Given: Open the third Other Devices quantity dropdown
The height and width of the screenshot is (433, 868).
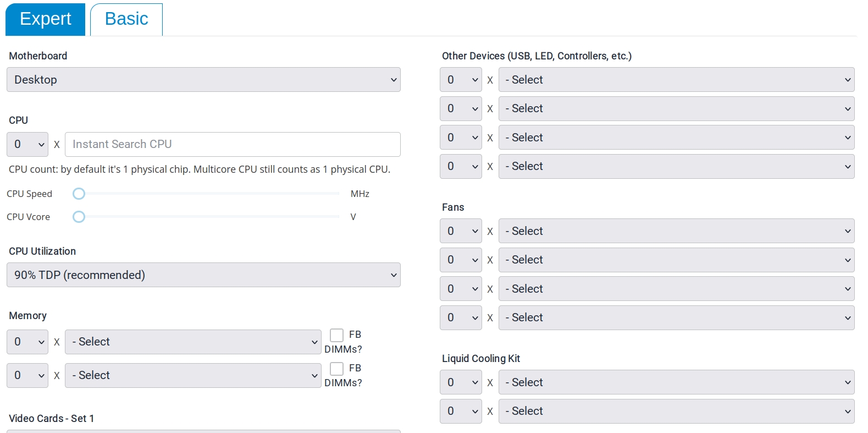Looking at the screenshot, I should [461, 138].
